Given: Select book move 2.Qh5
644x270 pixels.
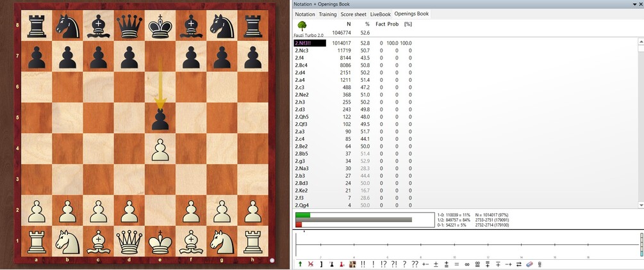Looking at the screenshot, I should [302, 117].
